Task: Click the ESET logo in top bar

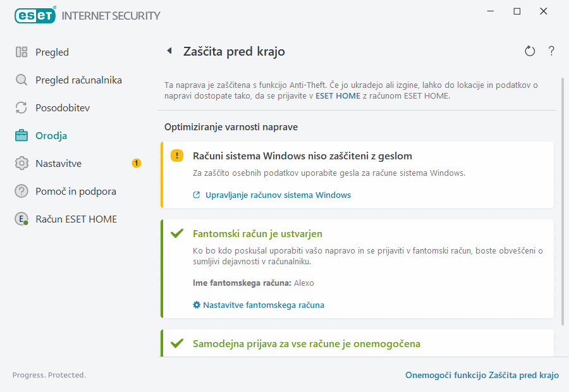Action: (x=35, y=15)
